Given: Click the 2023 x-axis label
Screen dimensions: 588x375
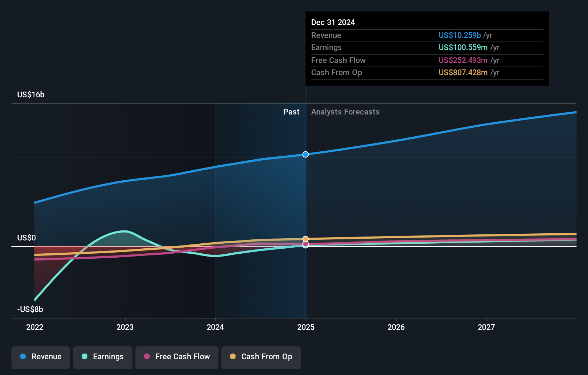Looking at the screenshot, I should point(125,327).
